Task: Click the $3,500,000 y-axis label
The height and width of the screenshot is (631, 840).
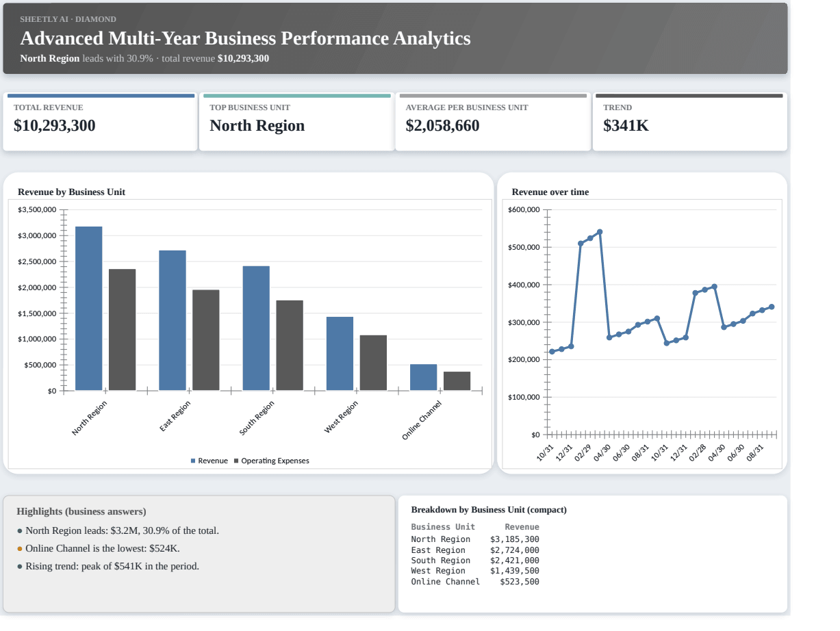Action: 37,209
